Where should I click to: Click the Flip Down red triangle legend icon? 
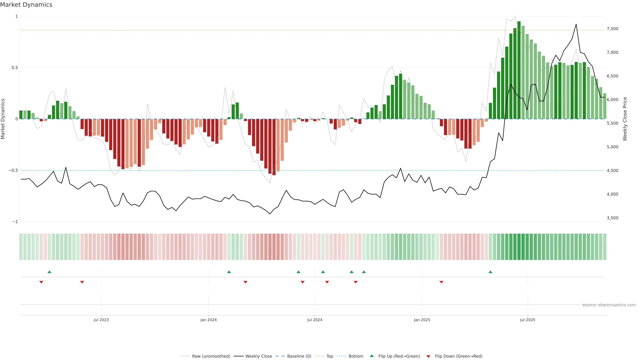pos(428,356)
